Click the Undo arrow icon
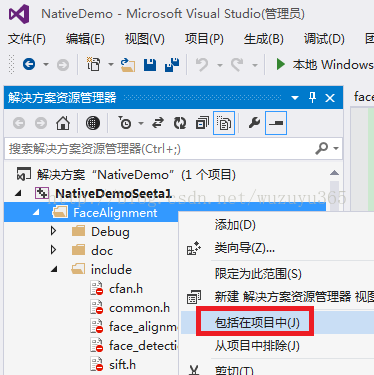This screenshot has width=374, height=375. (x=202, y=65)
